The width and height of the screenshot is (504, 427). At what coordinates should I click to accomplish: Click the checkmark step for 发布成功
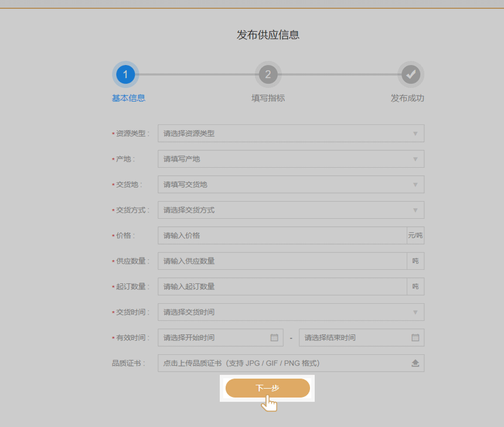[x=411, y=74]
